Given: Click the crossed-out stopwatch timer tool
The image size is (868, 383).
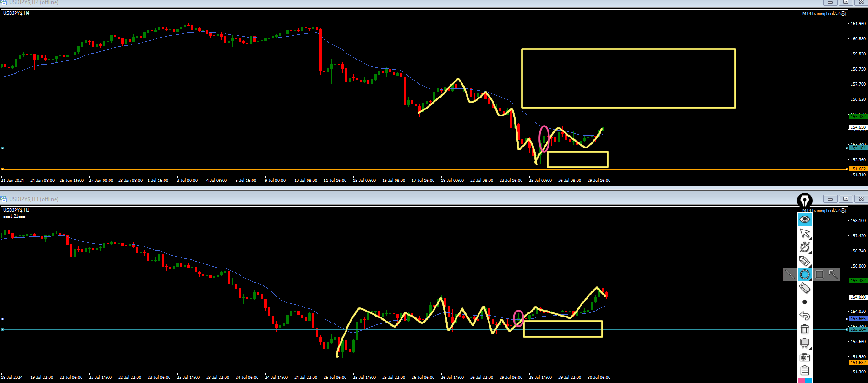Looking at the screenshot, I should (x=804, y=247).
